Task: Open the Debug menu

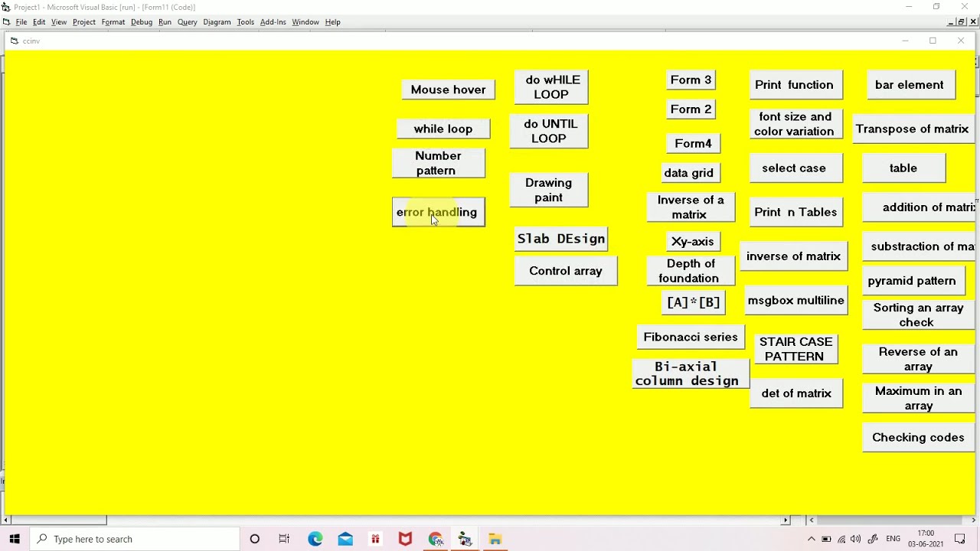Action: (142, 22)
